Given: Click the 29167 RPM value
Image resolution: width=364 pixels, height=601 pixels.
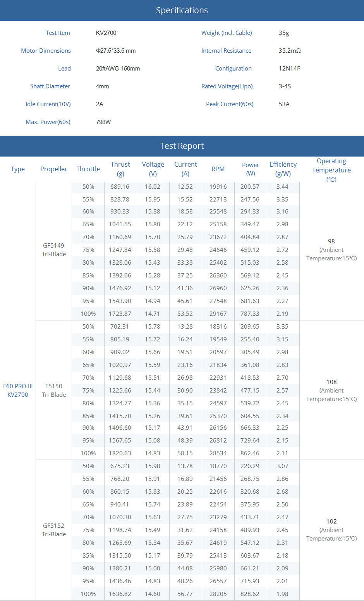Looking at the screenshot, I should [x=218, y=314].
